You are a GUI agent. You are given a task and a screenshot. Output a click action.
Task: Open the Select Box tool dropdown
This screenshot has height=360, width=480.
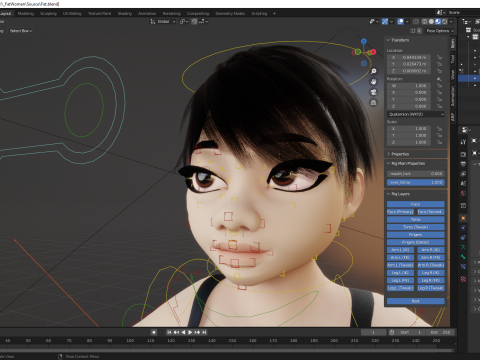click(21, 31)
